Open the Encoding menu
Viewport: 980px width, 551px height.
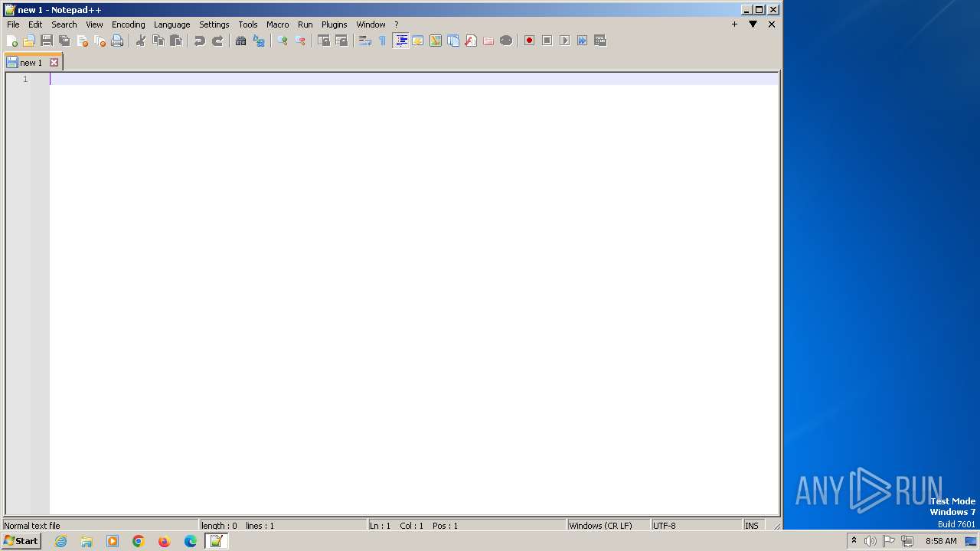tap(128, 24)
